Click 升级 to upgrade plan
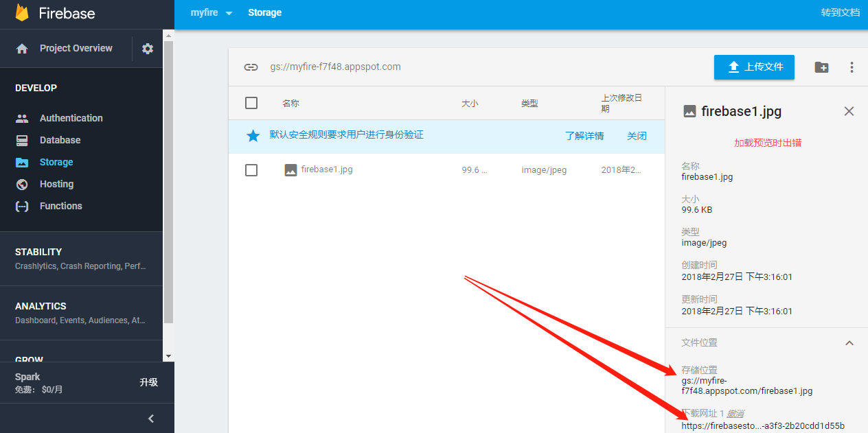 (149, 382)
